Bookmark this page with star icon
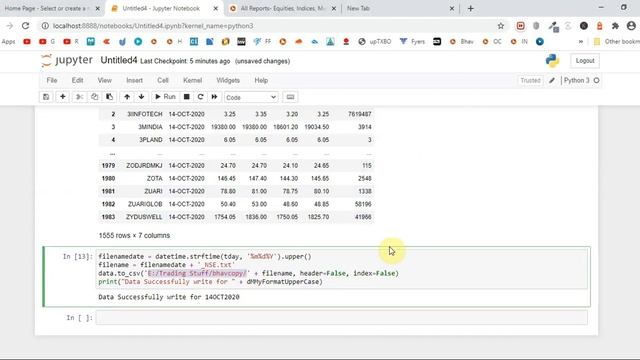640x360 pixels. click(x=500, y=26)
